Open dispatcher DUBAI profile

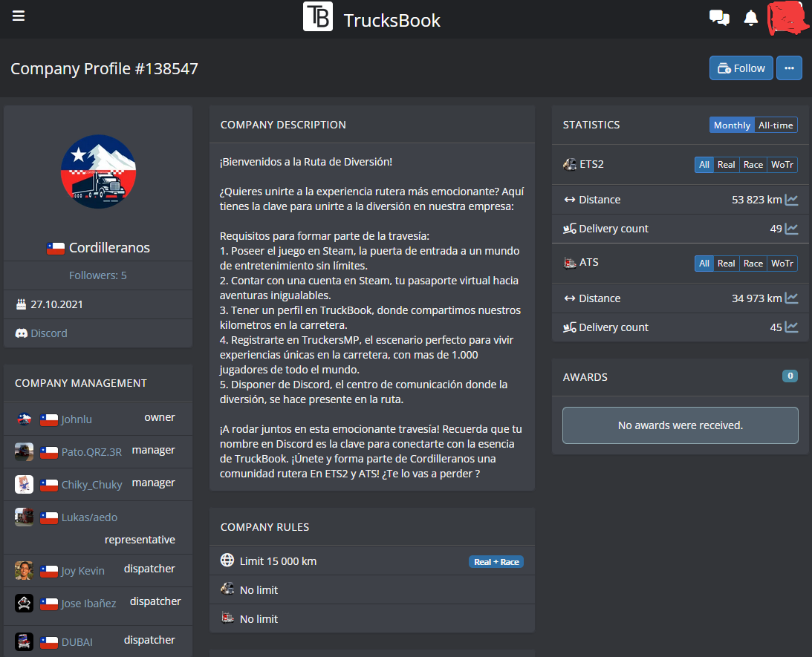click(77, 642)
